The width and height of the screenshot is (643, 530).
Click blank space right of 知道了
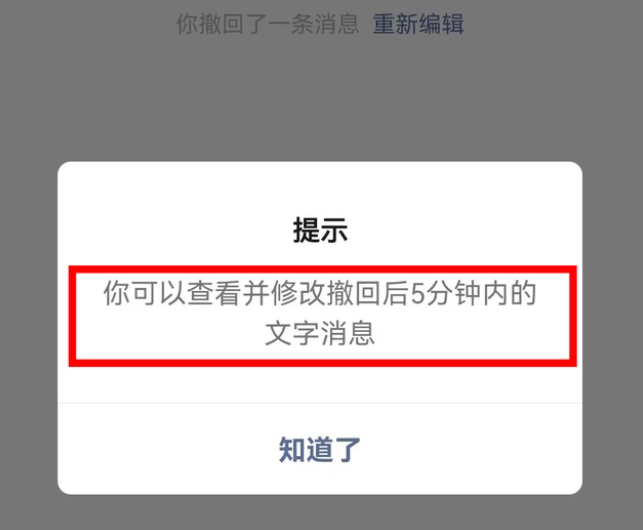pyautogui.click(x=472, y=450)
